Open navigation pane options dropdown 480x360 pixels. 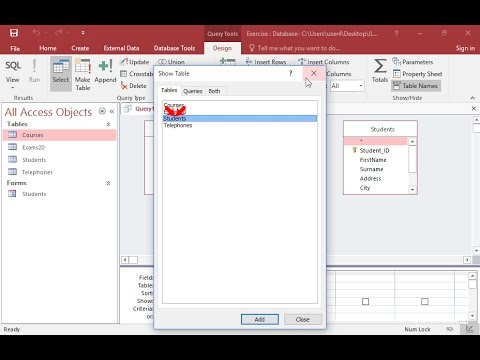(102, 111)
